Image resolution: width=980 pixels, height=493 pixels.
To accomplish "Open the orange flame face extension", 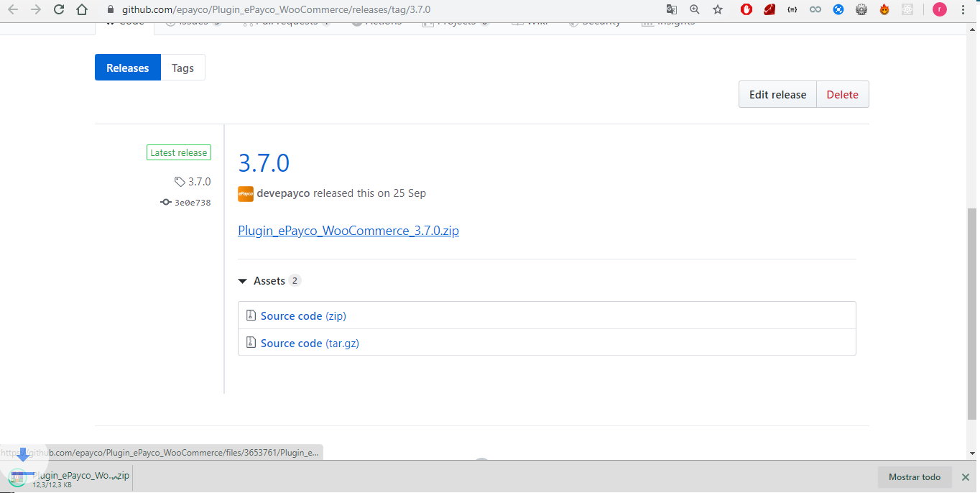I will pos(884,9).
